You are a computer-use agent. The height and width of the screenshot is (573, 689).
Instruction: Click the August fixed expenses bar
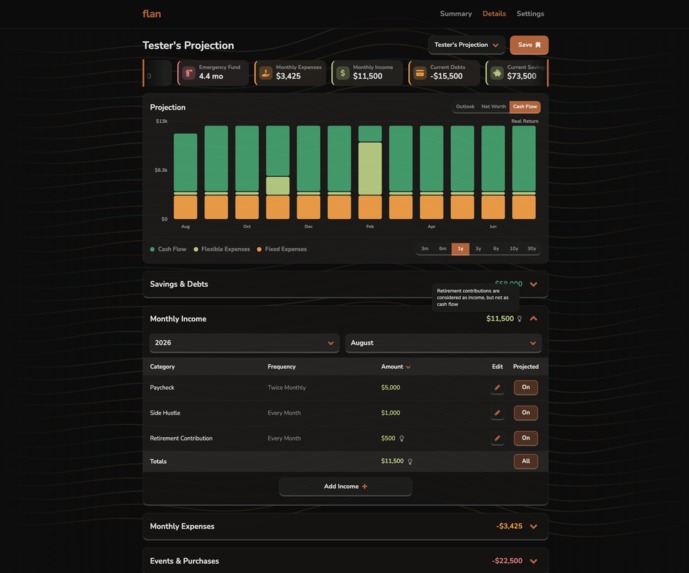pos(185,207)
